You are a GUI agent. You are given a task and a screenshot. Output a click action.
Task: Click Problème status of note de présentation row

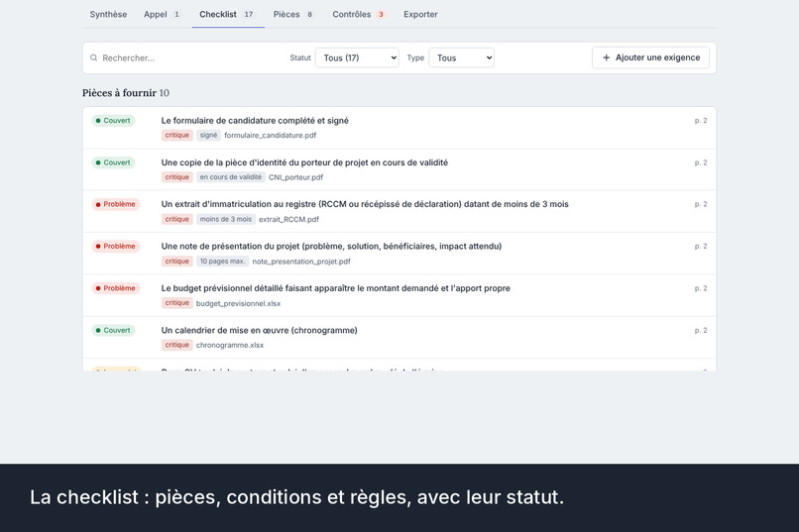click(x=116, y=247)
